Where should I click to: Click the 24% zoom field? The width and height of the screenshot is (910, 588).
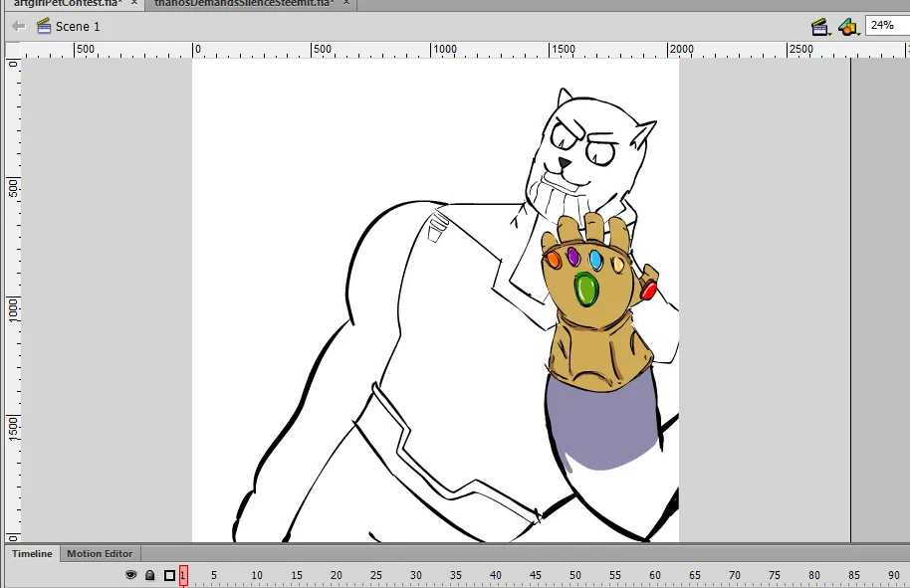pos(887,26)
